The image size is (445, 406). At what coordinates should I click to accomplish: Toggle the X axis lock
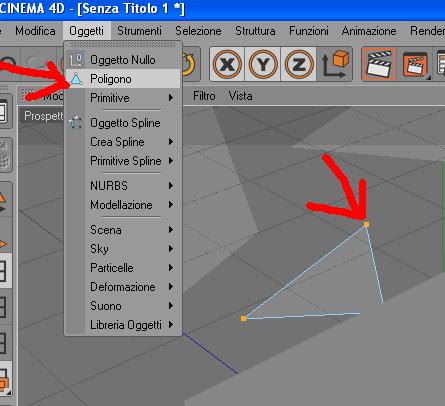pyautogui.click(x=227, y=64)
